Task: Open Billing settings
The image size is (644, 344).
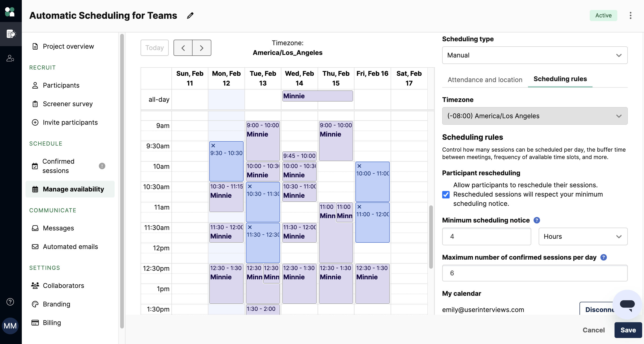Action: [52, 322]
